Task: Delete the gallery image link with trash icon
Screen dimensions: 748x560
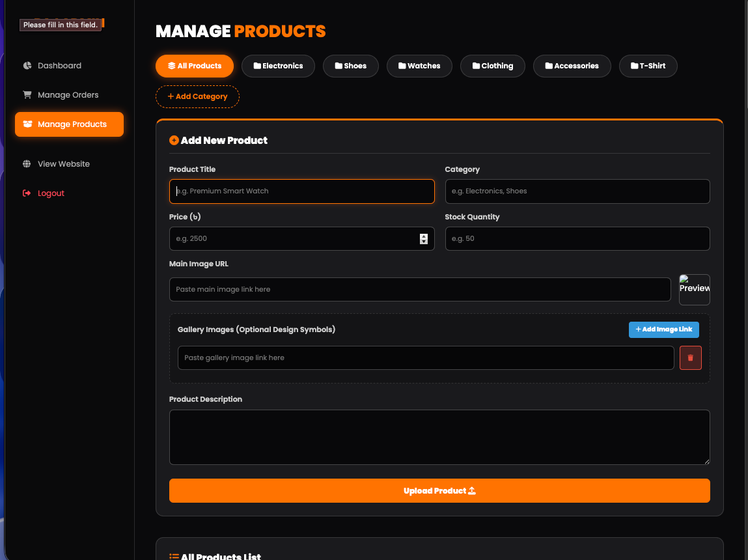Action: click(690, 357)
